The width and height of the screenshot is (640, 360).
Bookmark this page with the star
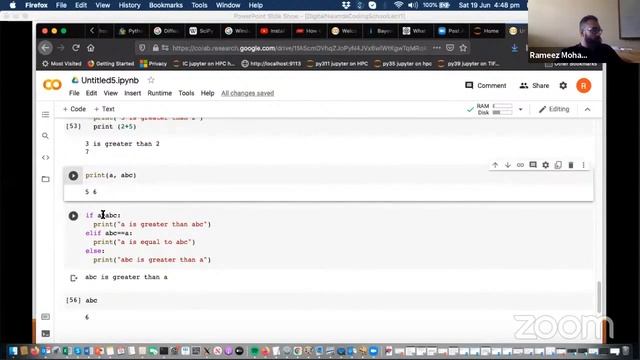pos(463,48)
